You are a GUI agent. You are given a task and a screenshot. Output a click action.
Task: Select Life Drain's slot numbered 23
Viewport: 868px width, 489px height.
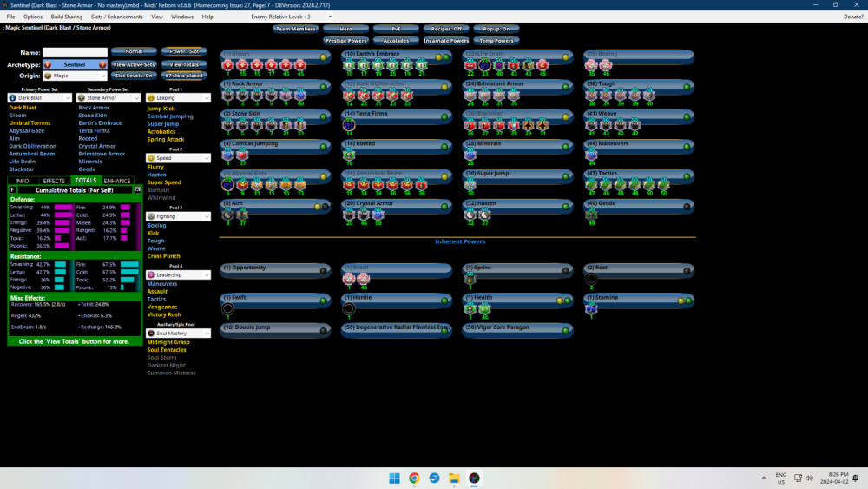[x=484, y=65]
